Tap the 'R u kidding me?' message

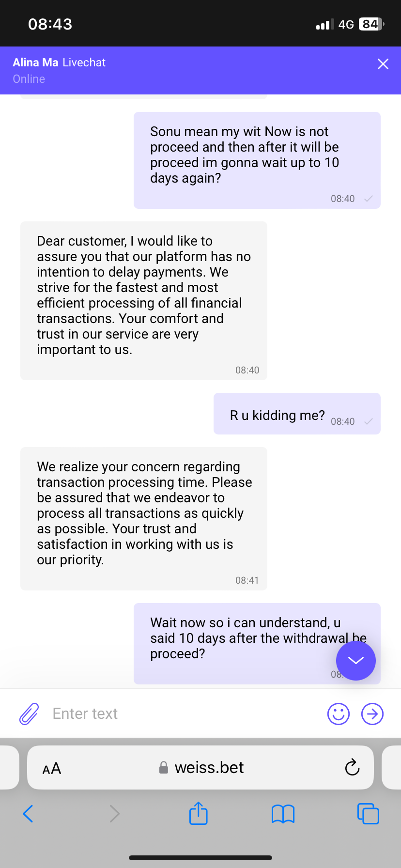(x=278, y=415)
